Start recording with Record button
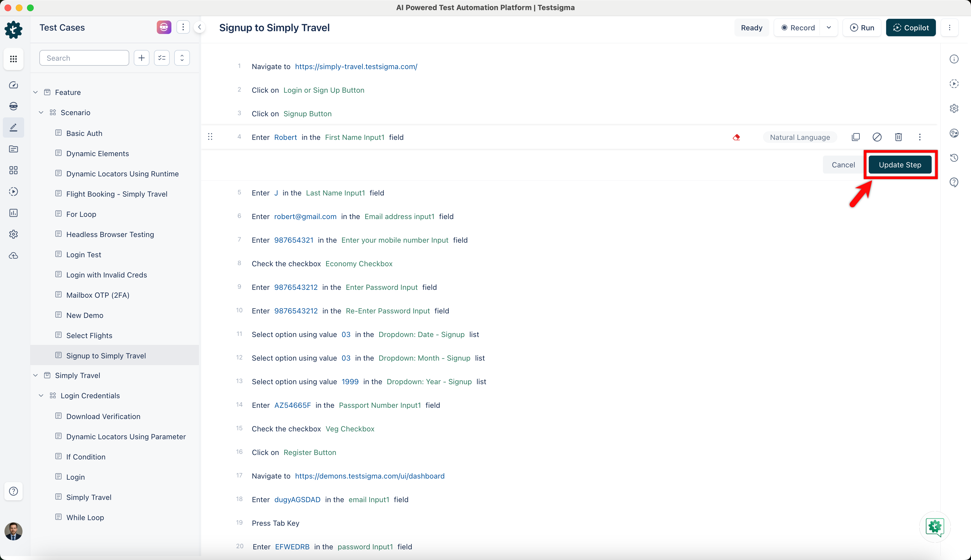This screenshot has height=560, width=971. [797, 28]
